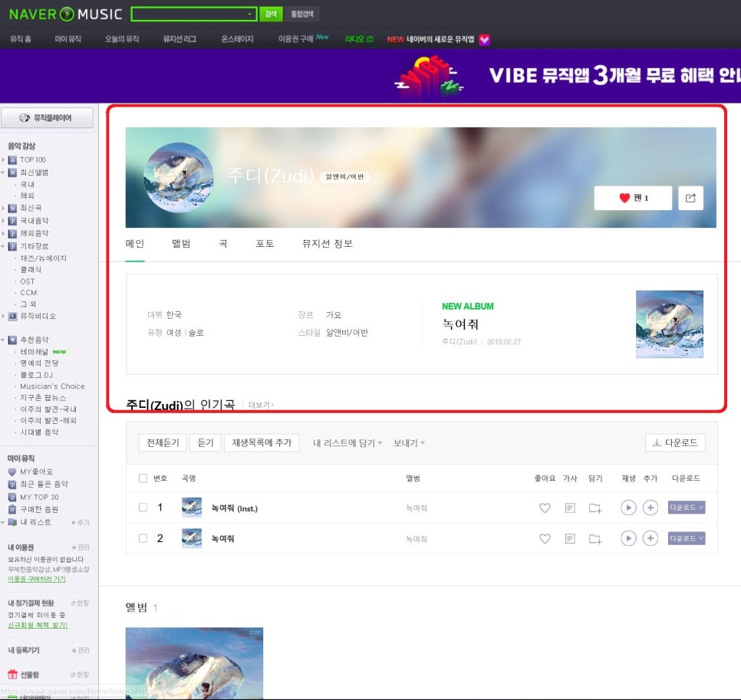Open the search box dropdown arrow
The height and width of the screenshot is (700, 741).
tap(250, 14)
